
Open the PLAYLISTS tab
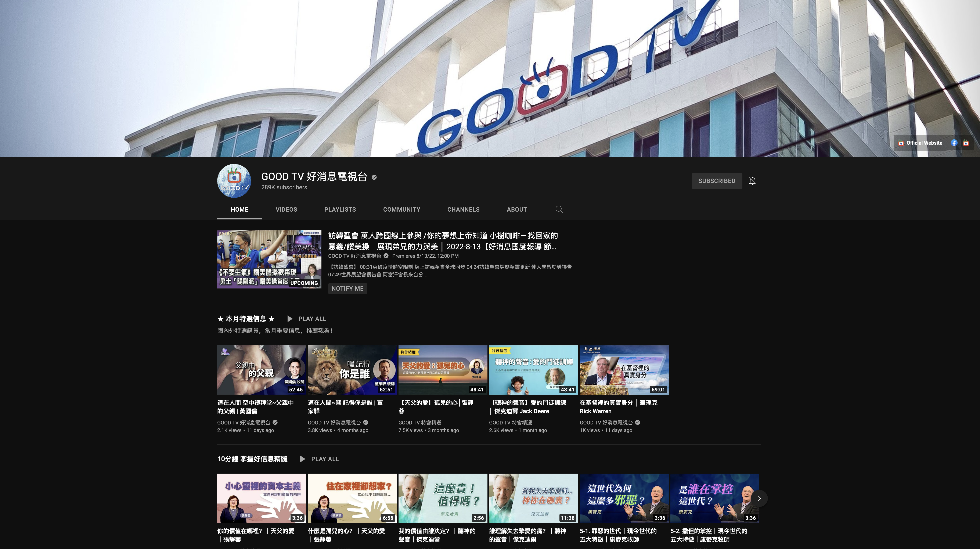coord(340,210)
